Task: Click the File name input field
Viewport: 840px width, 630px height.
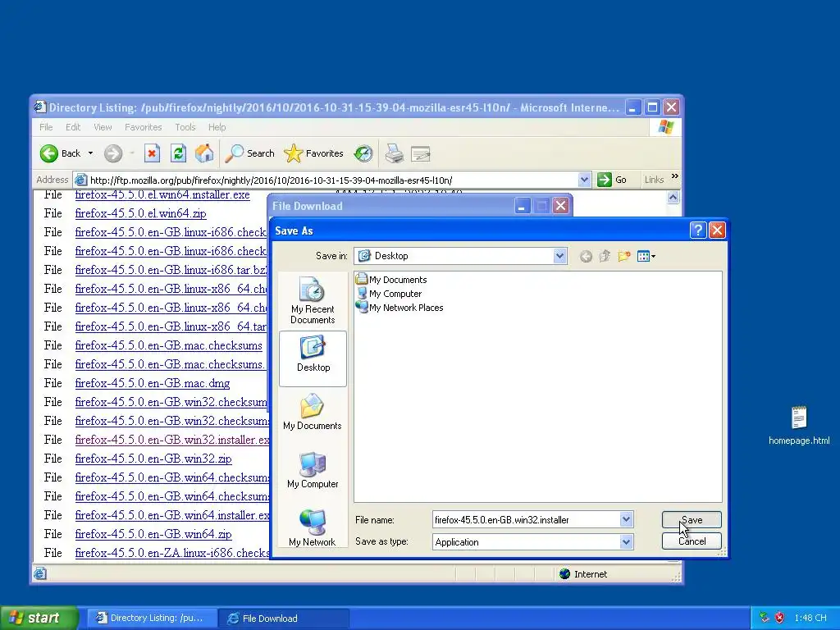Action: 527,519
